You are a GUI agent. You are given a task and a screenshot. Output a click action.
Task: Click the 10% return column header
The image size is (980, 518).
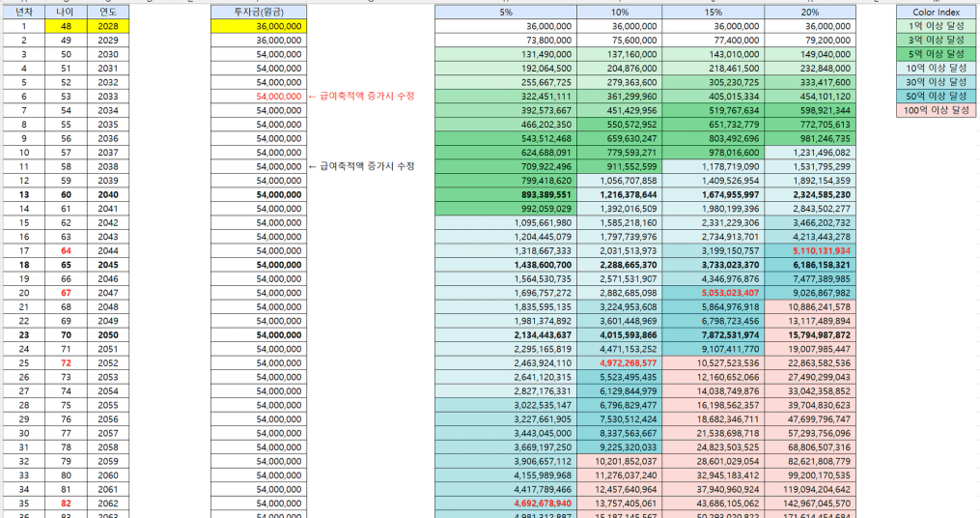[x=619, y=12]
